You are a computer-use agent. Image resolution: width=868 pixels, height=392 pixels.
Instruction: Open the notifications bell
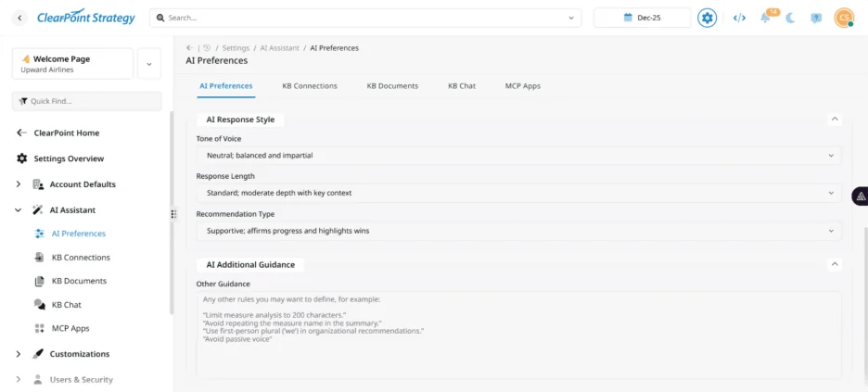[765, 18]
